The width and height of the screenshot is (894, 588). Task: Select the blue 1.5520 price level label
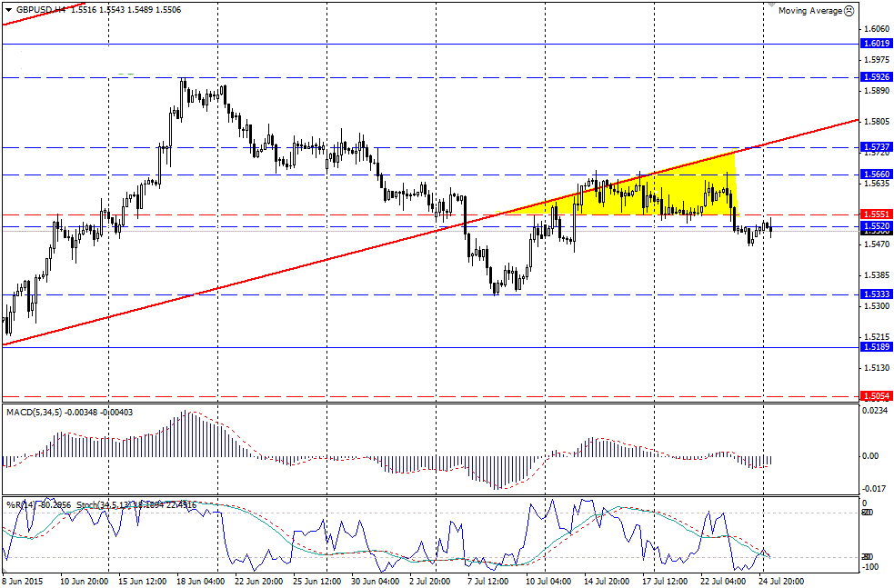coord(875,225)
